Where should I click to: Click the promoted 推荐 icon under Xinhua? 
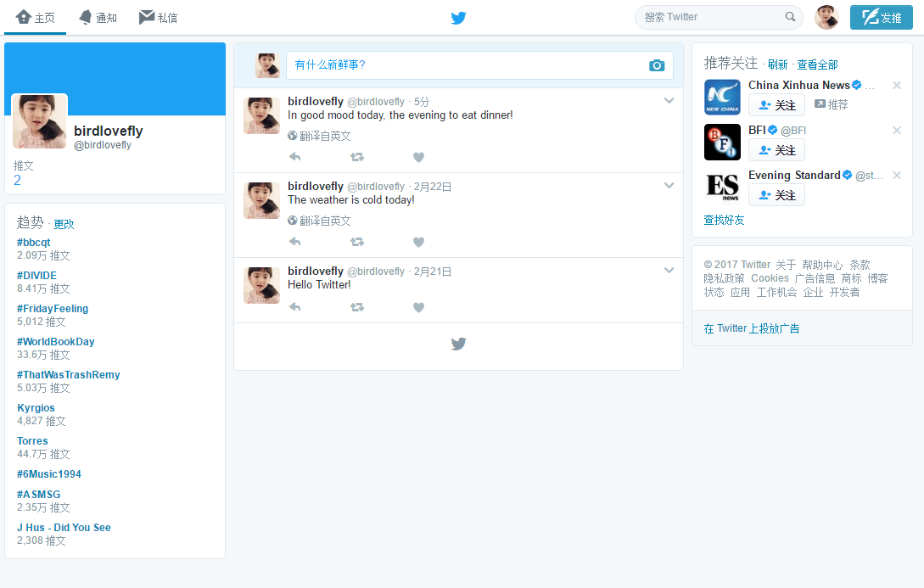click(x=820, y=104)
